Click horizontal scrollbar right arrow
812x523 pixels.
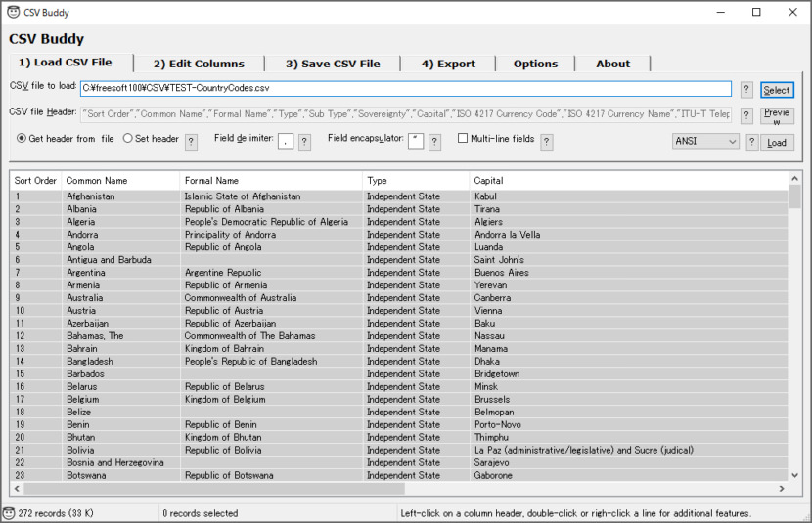tap(782, 489)
